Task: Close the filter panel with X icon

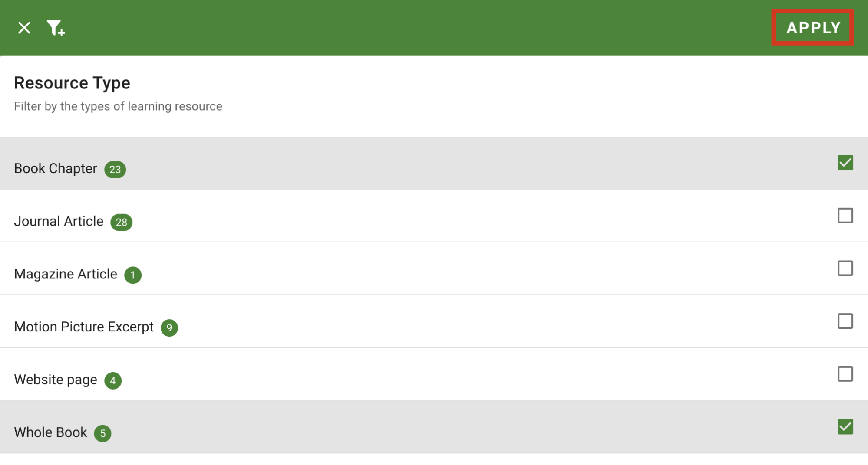Action: tap(24, 28)
